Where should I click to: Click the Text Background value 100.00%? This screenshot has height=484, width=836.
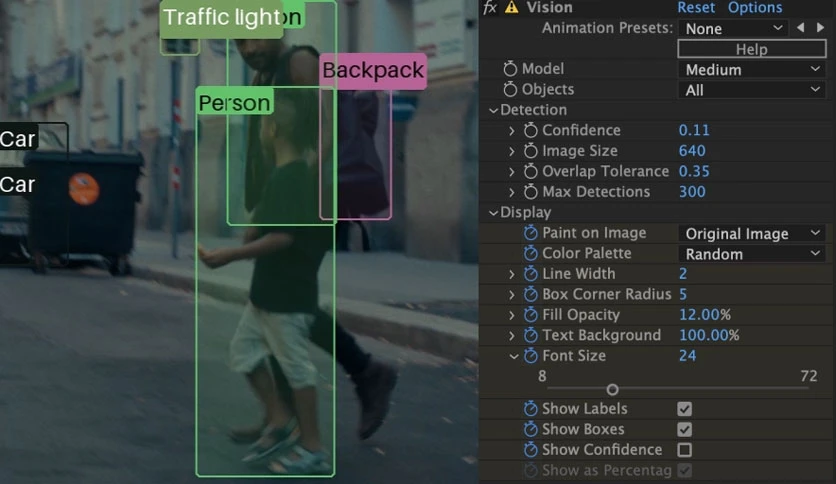709,335
